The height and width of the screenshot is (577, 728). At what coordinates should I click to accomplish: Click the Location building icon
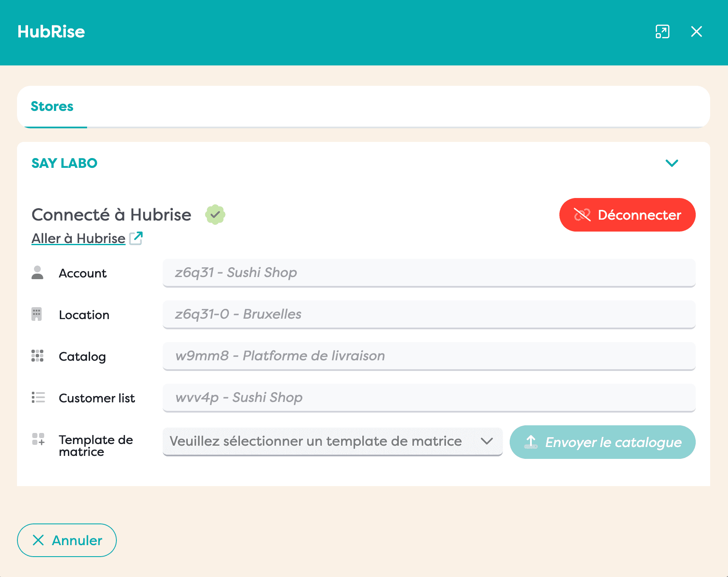(37, 314)
